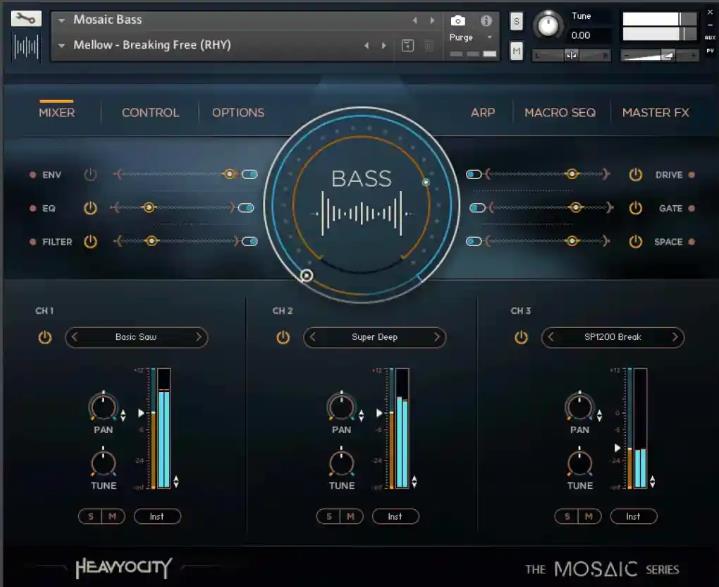Open the Basic Saw source selector
This screenshot has width=719, height=587.
click(x=136, y=337)
